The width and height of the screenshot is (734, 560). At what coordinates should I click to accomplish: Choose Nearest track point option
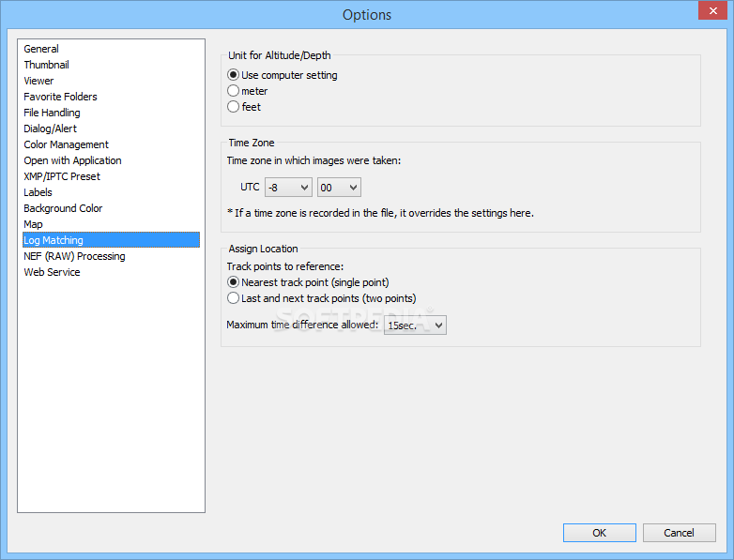[x=308, y=282]
